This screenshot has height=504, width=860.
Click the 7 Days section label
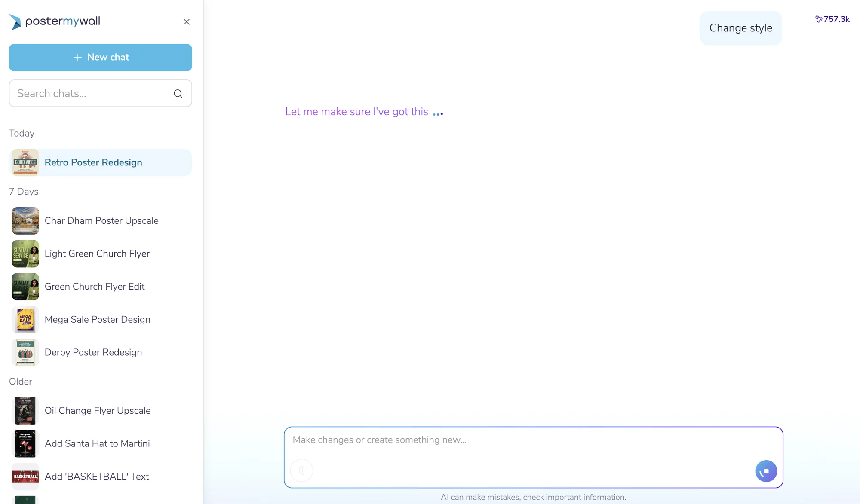click(24, 192)
